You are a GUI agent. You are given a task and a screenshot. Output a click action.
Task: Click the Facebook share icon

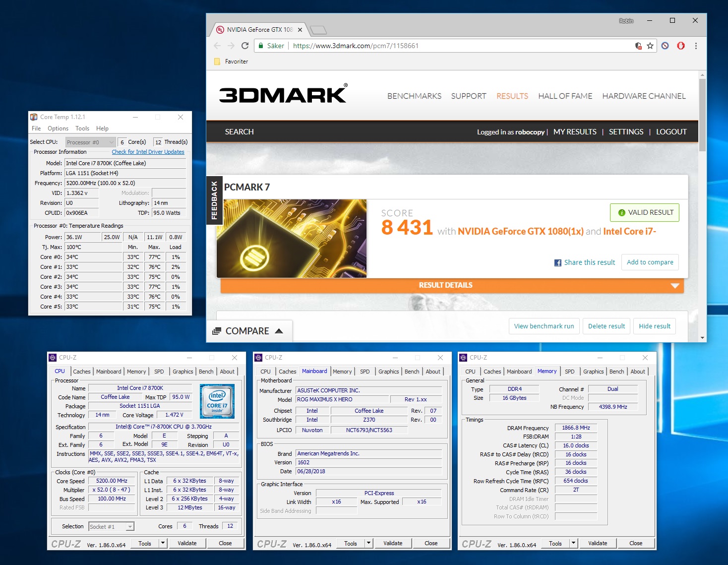(558, 263)
